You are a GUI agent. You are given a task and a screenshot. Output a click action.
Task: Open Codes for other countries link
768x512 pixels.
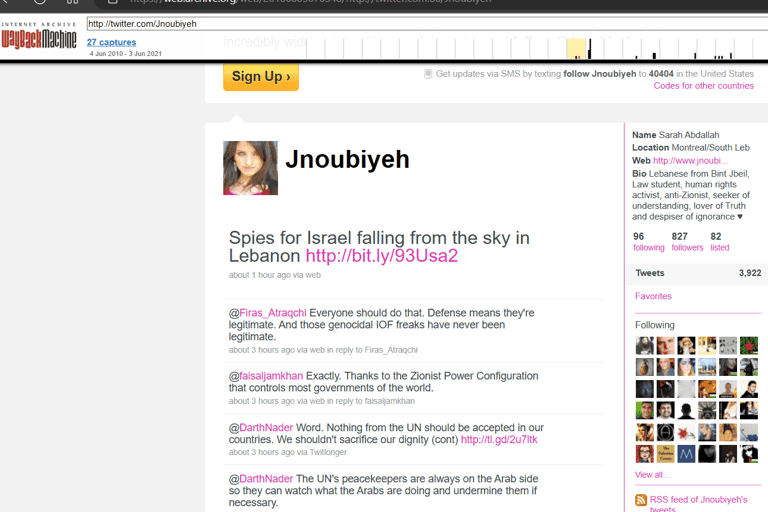coord(703,86)
